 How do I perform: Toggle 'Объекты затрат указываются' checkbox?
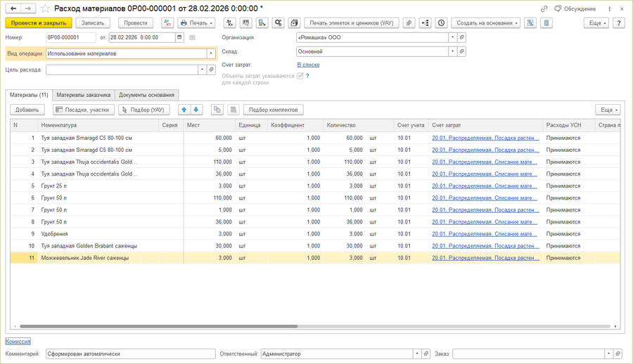tap(300, 76)
